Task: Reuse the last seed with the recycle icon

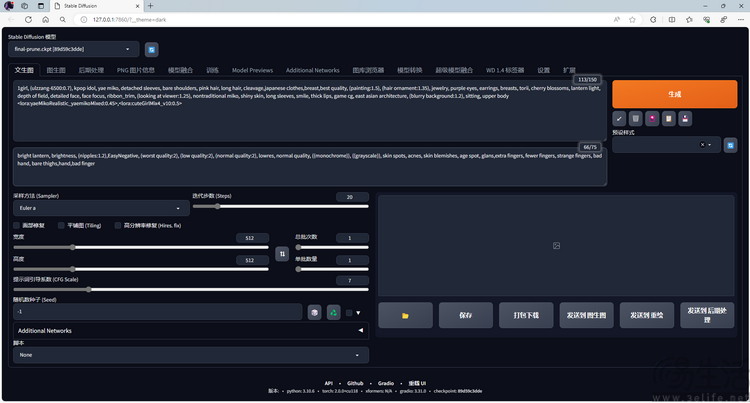Action: pos(333,313)
